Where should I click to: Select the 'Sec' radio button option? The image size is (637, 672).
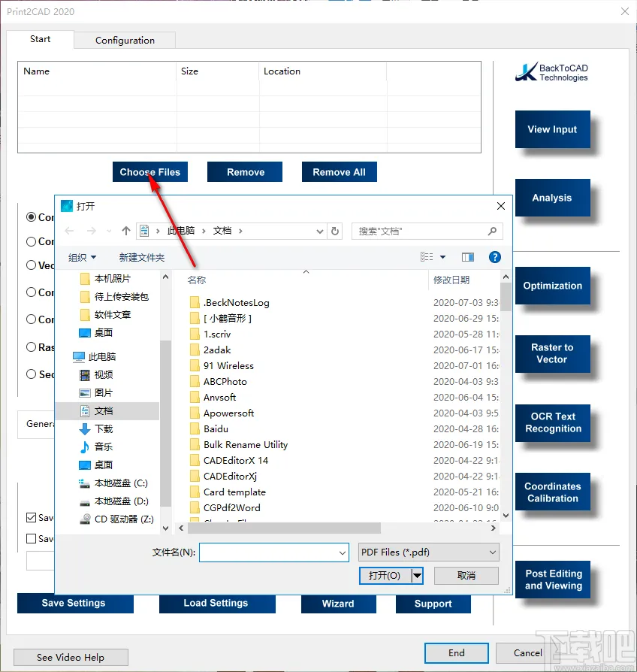click(x=31, y=374)
